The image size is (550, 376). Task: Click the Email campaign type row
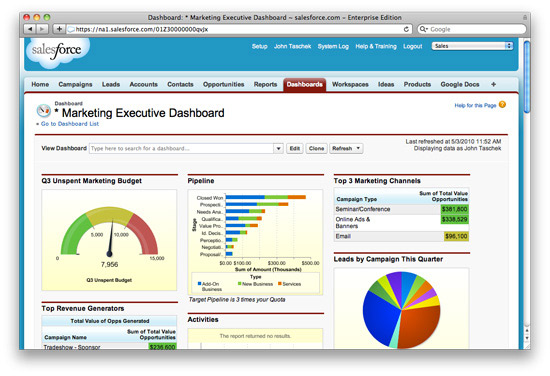pos(401,236)
